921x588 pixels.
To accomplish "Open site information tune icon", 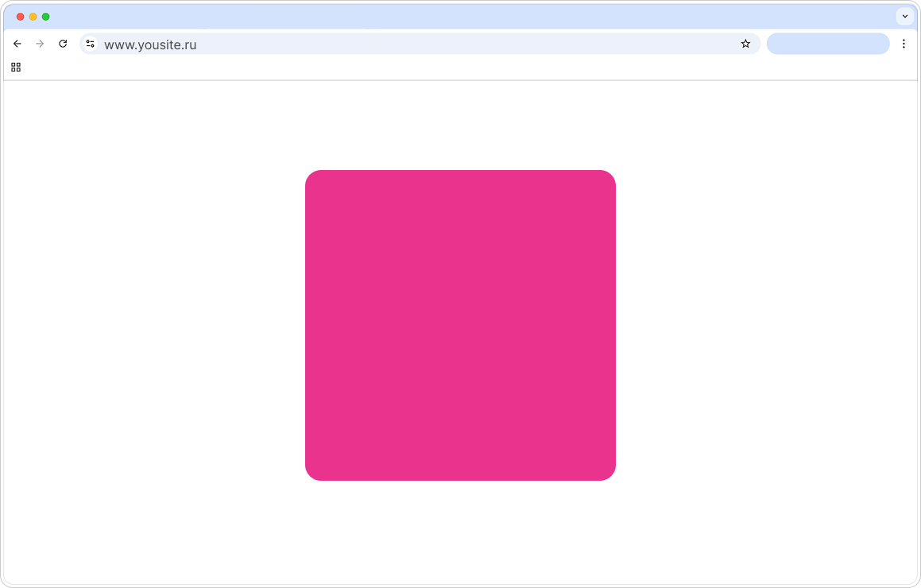I will click(91, 44).
